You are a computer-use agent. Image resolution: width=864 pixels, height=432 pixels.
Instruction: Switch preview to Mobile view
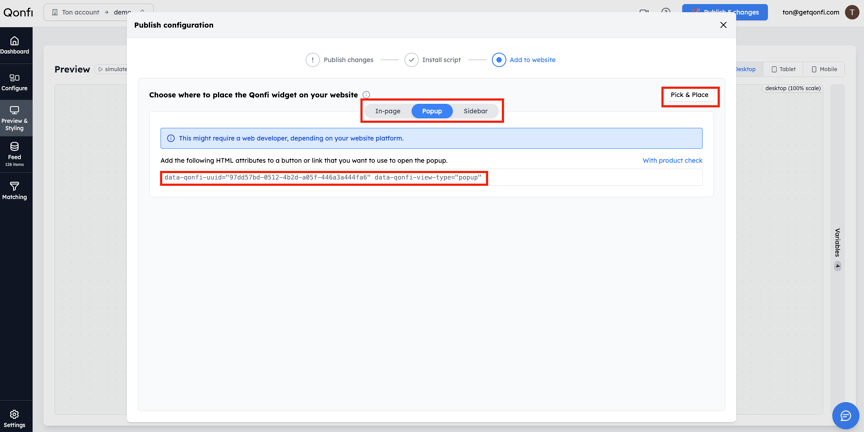(824, 69)
